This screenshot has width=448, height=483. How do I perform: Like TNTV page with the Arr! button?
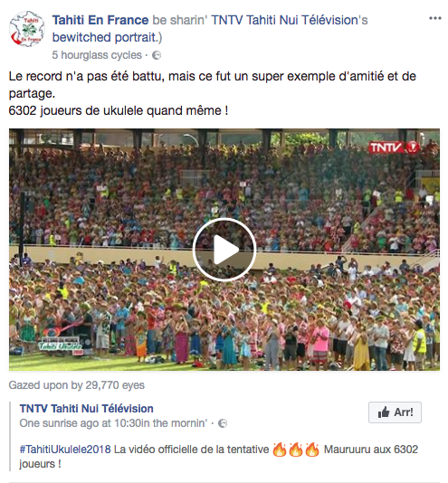click(x=395, y=412)
